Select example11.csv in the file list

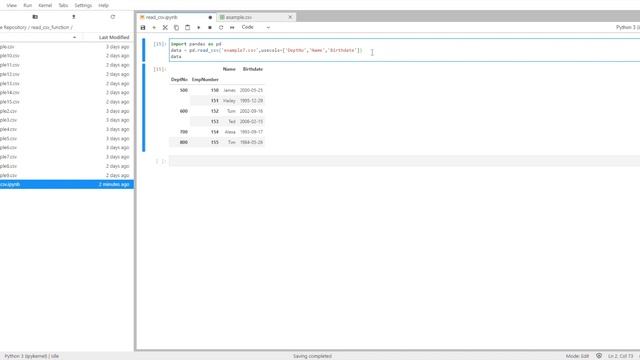67,65
